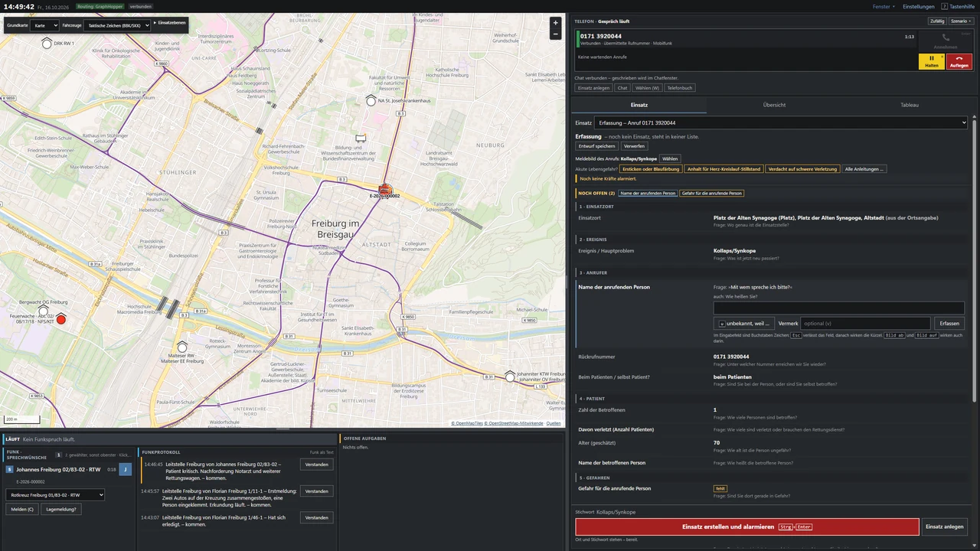The height and width of the screenshot is (551, 980).
Task: Select the Malteser RW map marker
Action: click(182, 347)
